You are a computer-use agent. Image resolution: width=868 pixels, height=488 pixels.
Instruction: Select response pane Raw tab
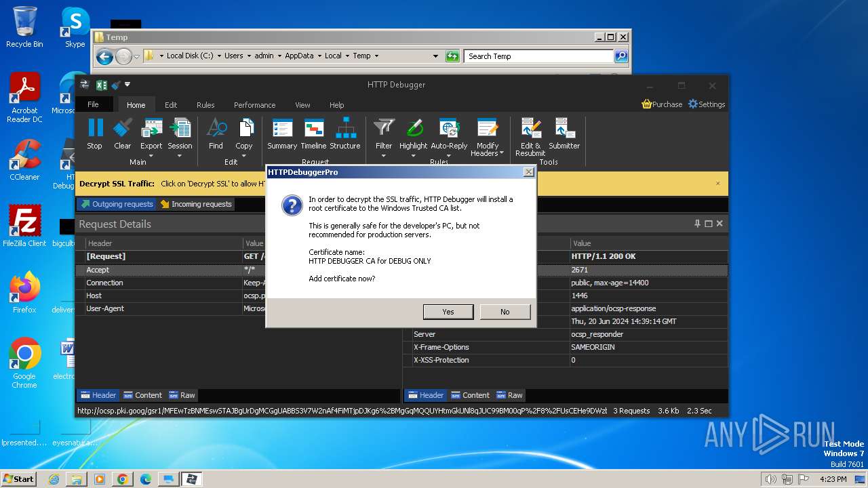click(509, 395)
